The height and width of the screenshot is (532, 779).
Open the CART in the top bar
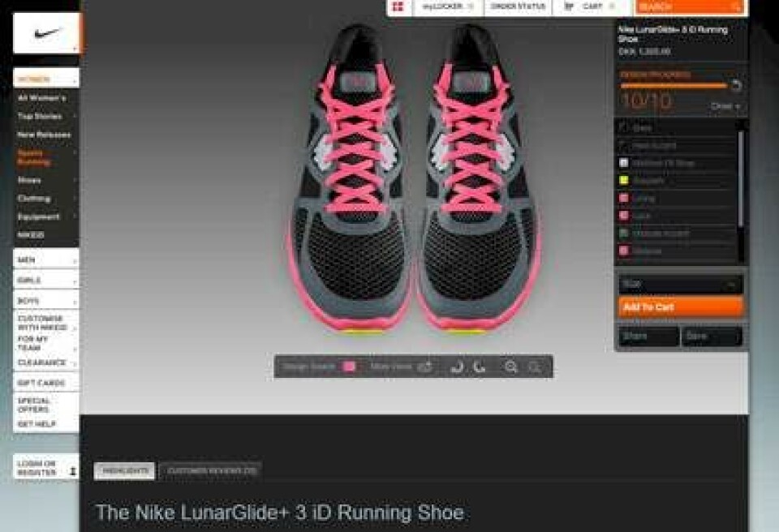591,6
